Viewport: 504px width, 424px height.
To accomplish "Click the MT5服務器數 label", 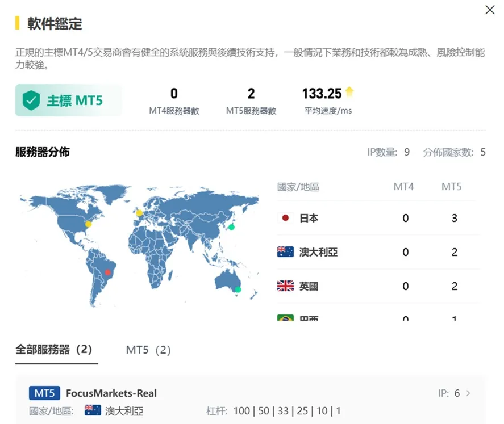I will point(251,111).
